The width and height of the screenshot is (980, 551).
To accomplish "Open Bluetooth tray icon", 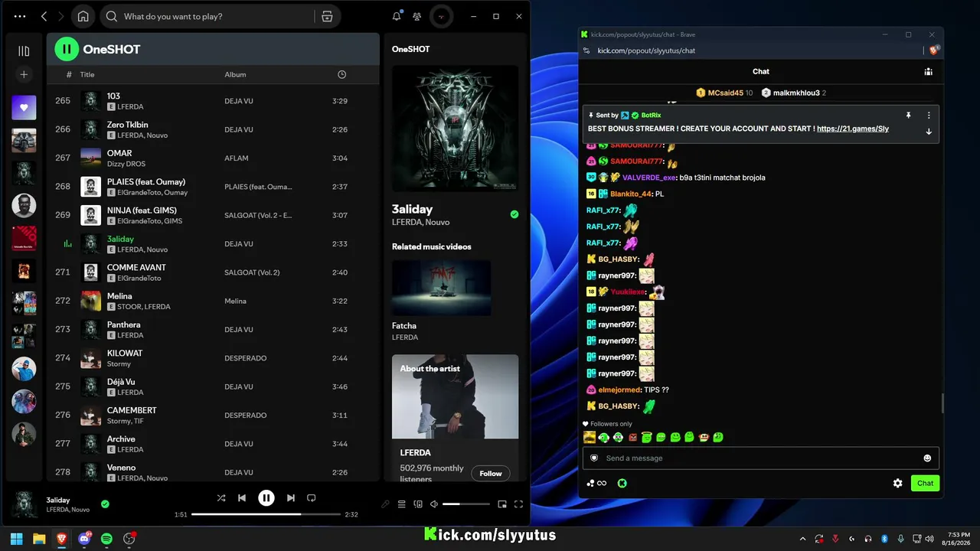I will [884, 539].
